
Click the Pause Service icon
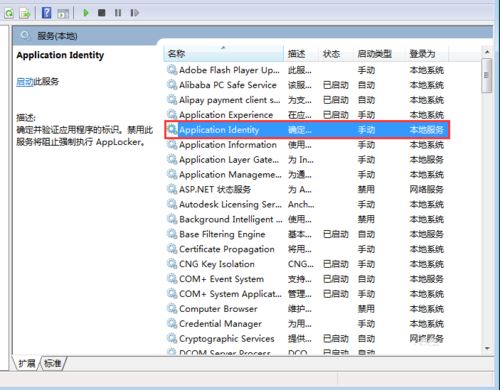point(118,13)
